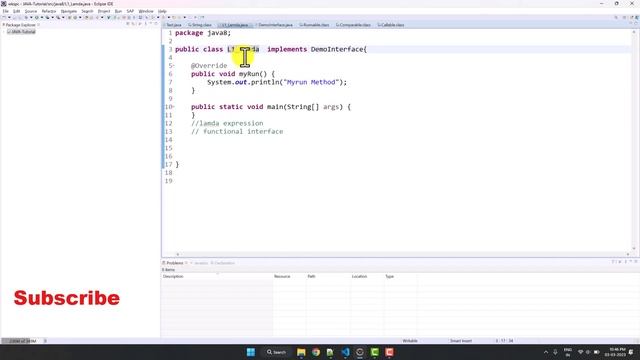Viewport: 640px width, 360px height.
Task: Open the Run menu
Action: [x=118, y=11]
